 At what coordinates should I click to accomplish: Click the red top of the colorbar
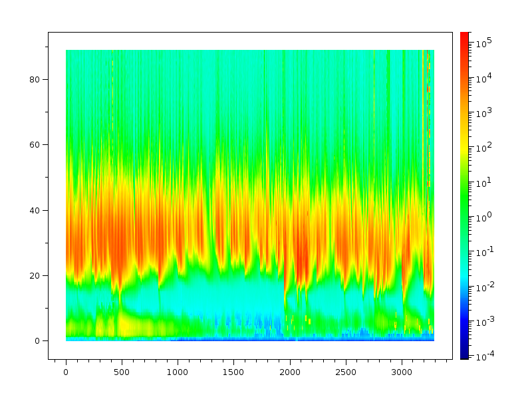[x=464, y=37]
